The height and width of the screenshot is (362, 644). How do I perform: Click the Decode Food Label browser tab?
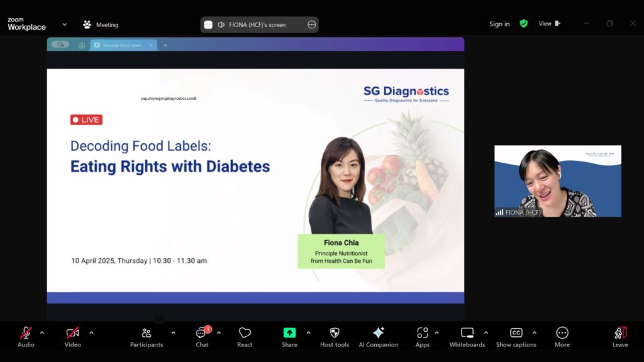[123, 45]
